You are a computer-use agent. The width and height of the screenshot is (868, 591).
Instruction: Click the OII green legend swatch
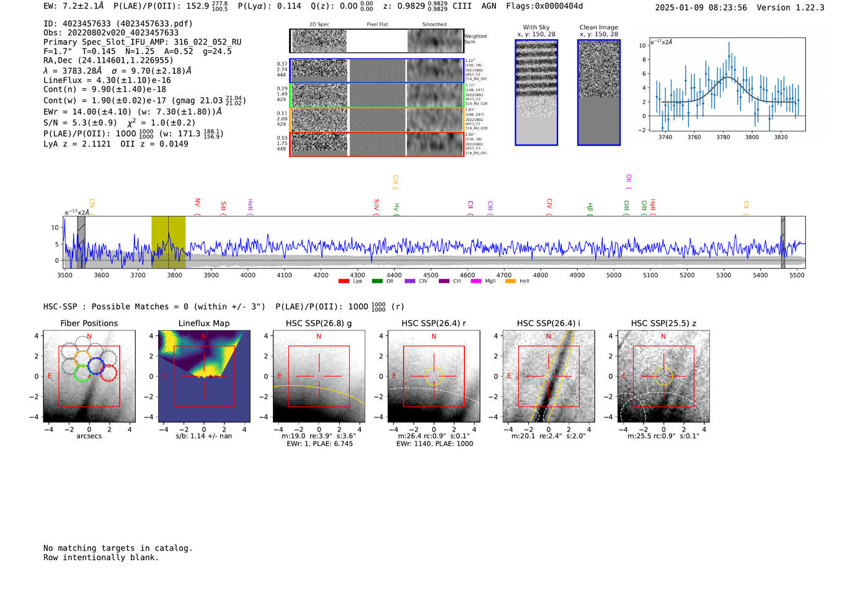[377, 282]
